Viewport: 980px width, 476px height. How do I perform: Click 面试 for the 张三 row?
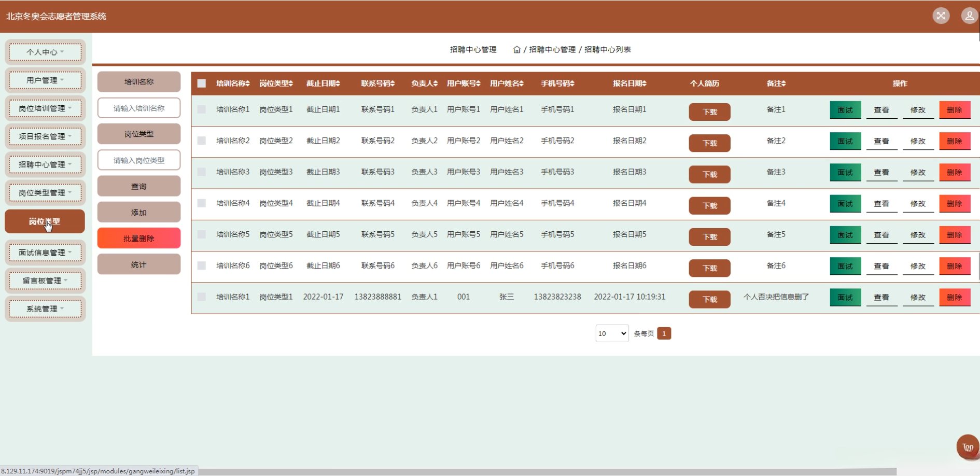point(845,298)
